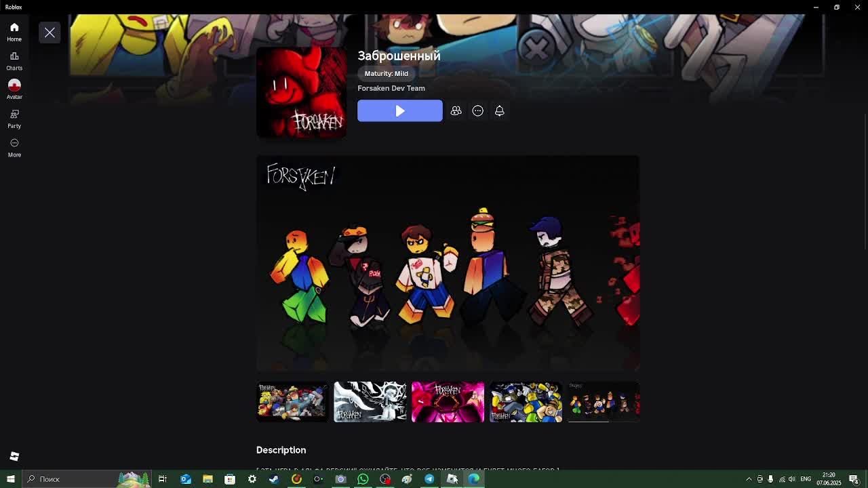The image size is (868, 488).
Task: Click the Description heading
Action: [x=281, y=450]
